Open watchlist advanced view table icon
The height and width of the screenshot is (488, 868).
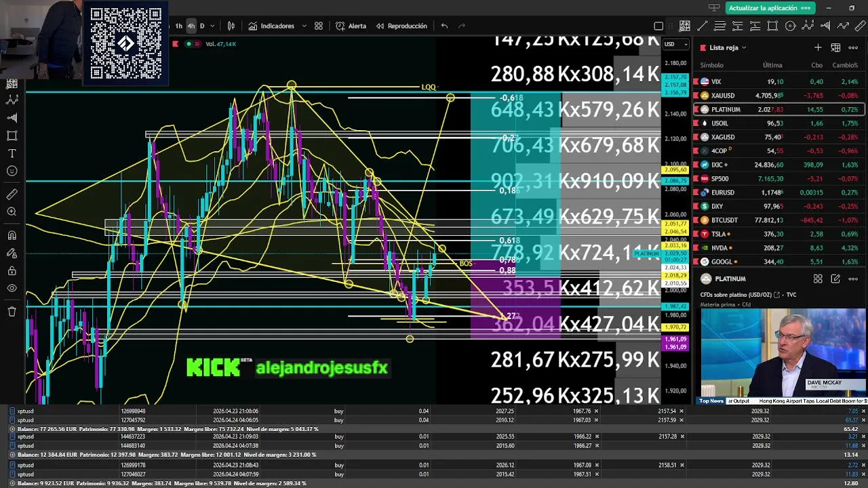(835, 47)
